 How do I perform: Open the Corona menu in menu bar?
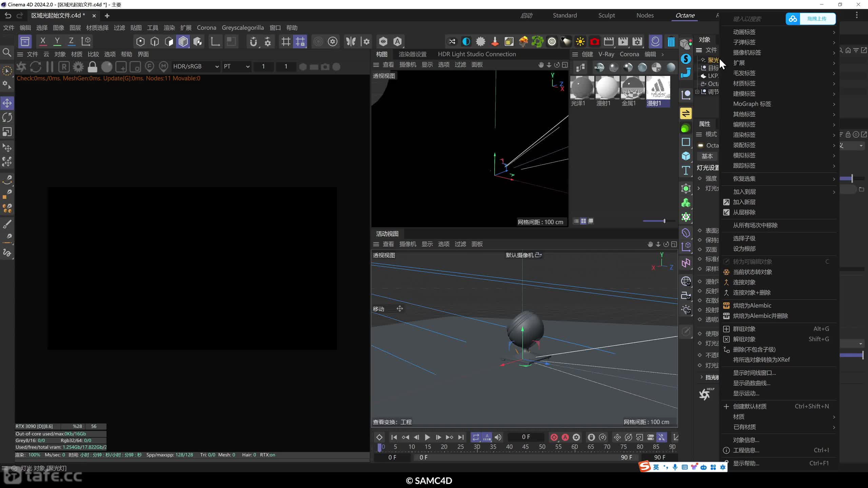pyautogui.click(x=206, y=27)
